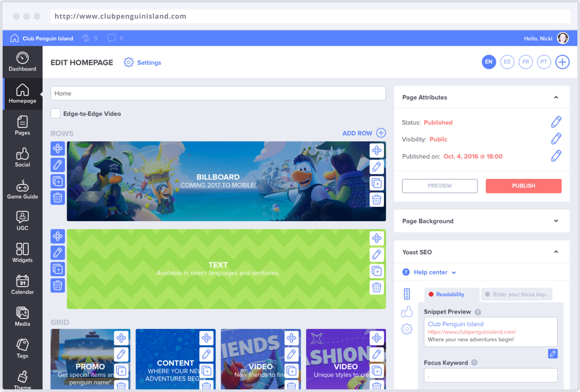Click the left move icon of Billboard row
Screen dimensions: 580x392
[58, 149]
